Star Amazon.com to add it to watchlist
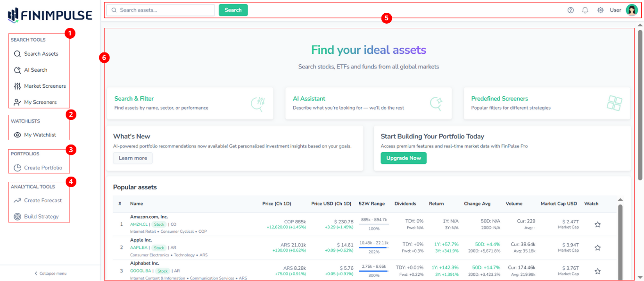This screenshot has width=644, height=281. point(597,224)
